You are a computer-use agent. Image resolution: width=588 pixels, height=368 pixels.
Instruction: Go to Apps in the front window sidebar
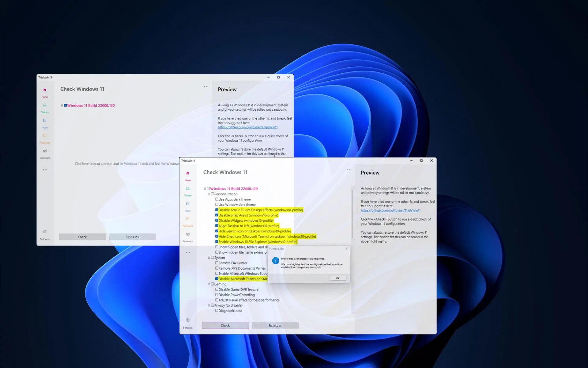[188, 207]
